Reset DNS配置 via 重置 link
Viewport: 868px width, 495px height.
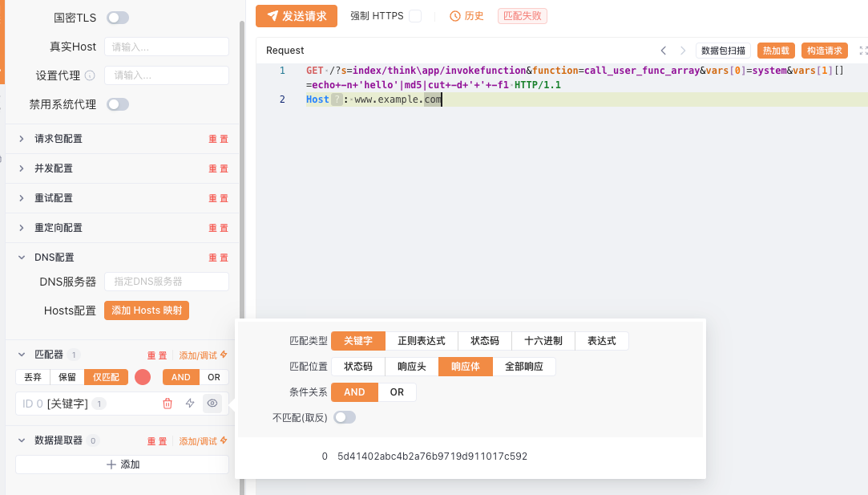point(218,258)
